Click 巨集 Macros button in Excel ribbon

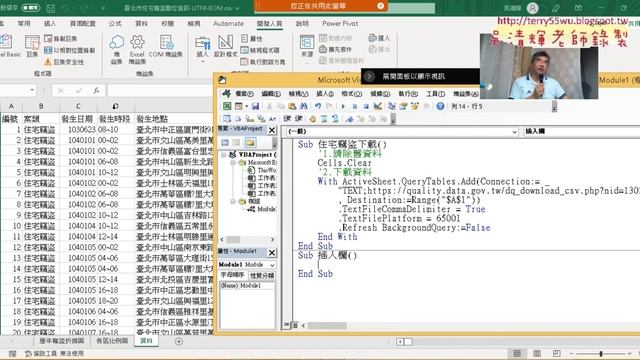[32, 46]
